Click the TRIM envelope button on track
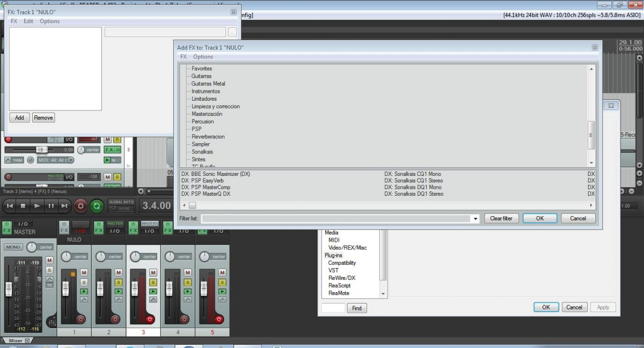 (x=14, y=160)
